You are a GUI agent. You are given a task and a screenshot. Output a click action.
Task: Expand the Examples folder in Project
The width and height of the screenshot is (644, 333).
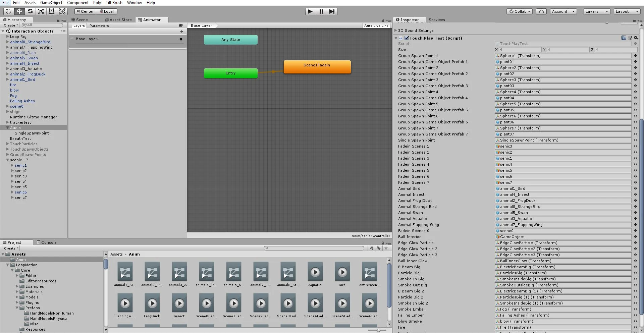[17, 286]
